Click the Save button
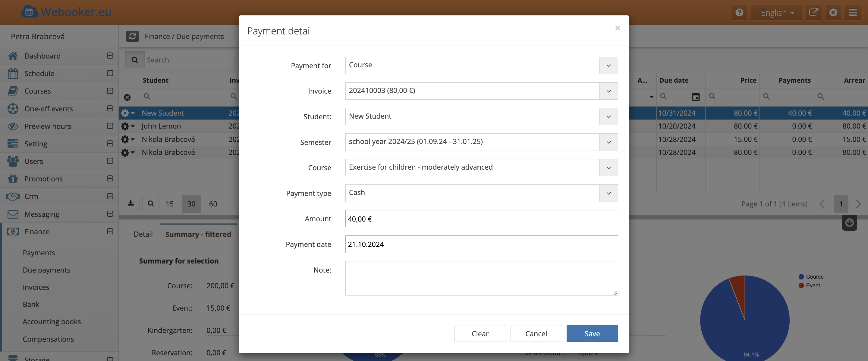868x361 pixels. click(x=592, y=334)
